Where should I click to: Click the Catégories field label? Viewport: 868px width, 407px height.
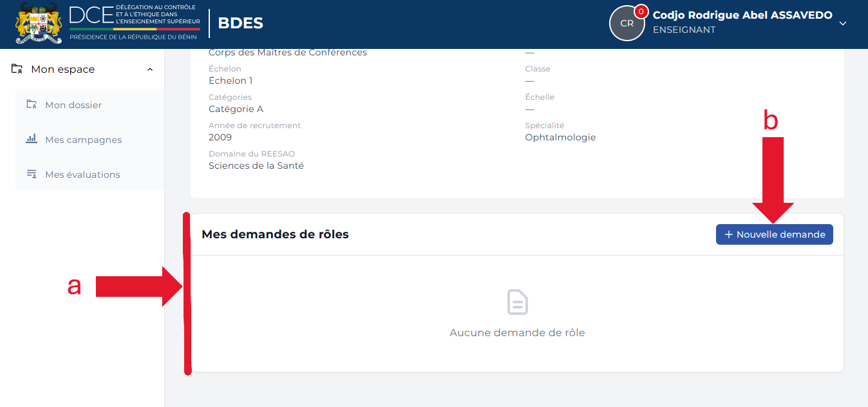(x=230, y=97)
